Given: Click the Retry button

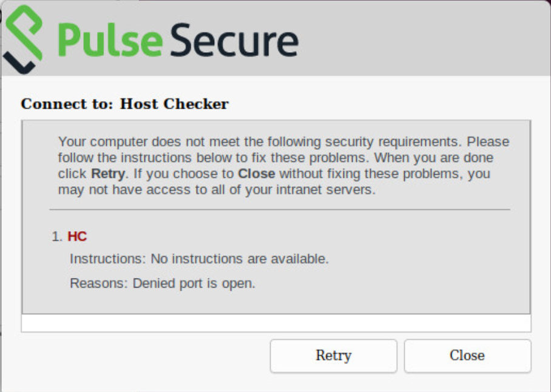Looking at the screenshot, I should click(x=334, y=356).
